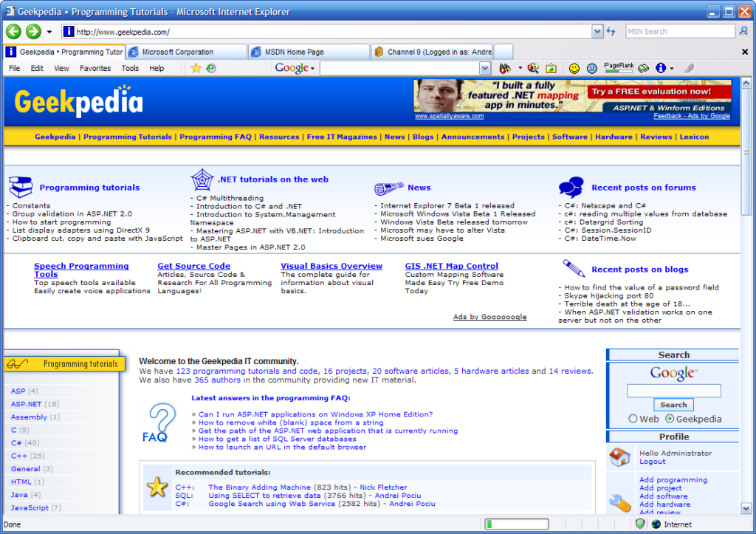756x534 pixels.
Task: Expand the address bar URL history dropdown
Action: coord(597,31)
